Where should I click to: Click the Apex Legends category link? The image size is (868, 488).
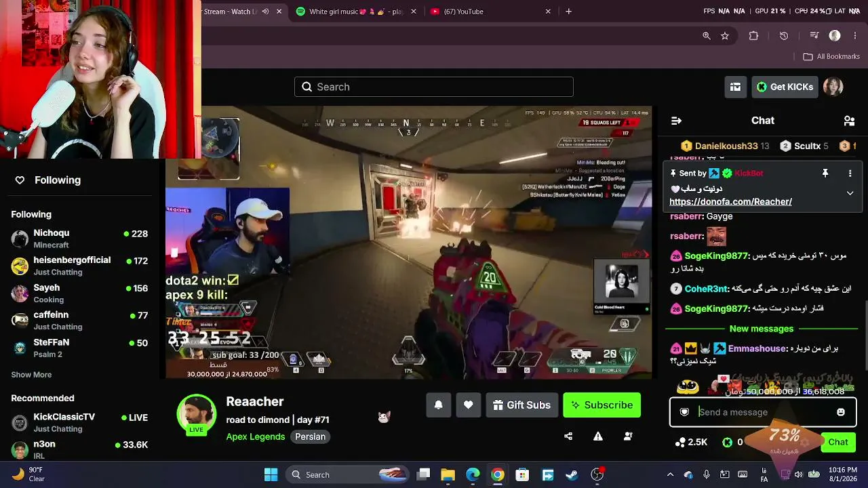pos(256,436)
